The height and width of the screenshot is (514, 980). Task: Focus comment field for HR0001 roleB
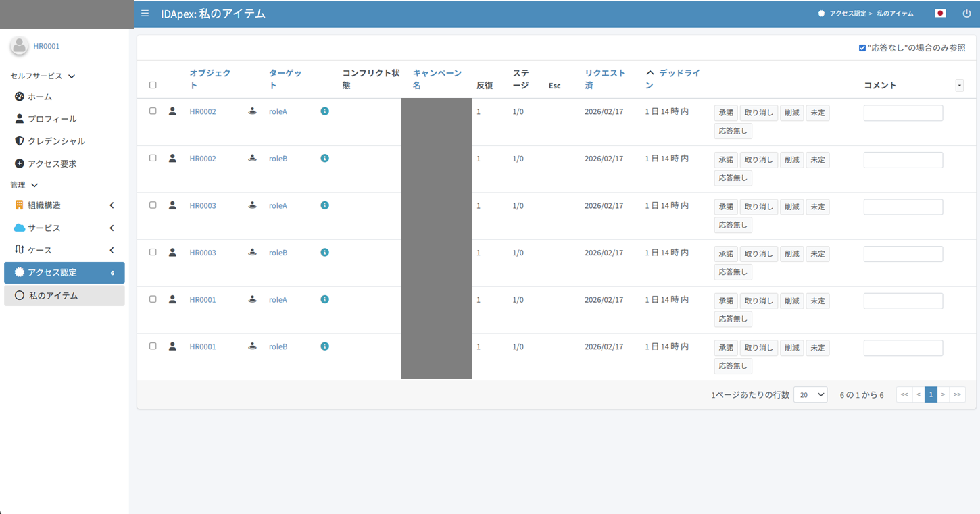903,348
